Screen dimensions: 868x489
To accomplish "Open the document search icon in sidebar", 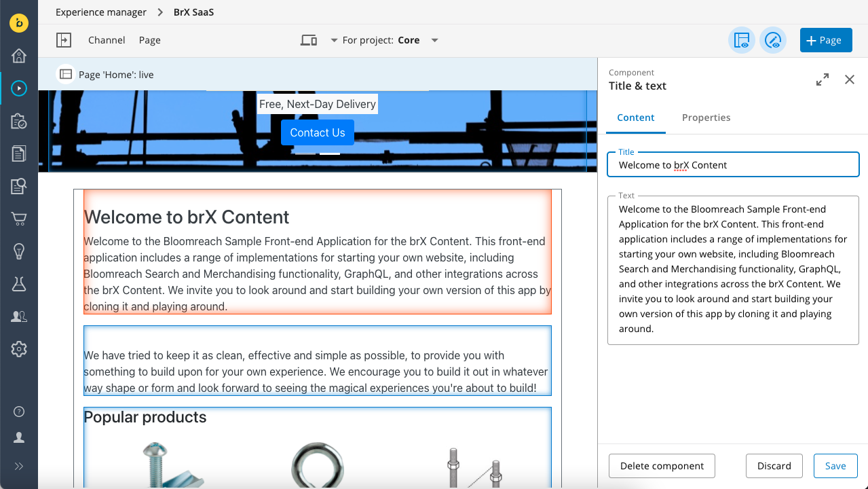I will click(x=19, y=186).
